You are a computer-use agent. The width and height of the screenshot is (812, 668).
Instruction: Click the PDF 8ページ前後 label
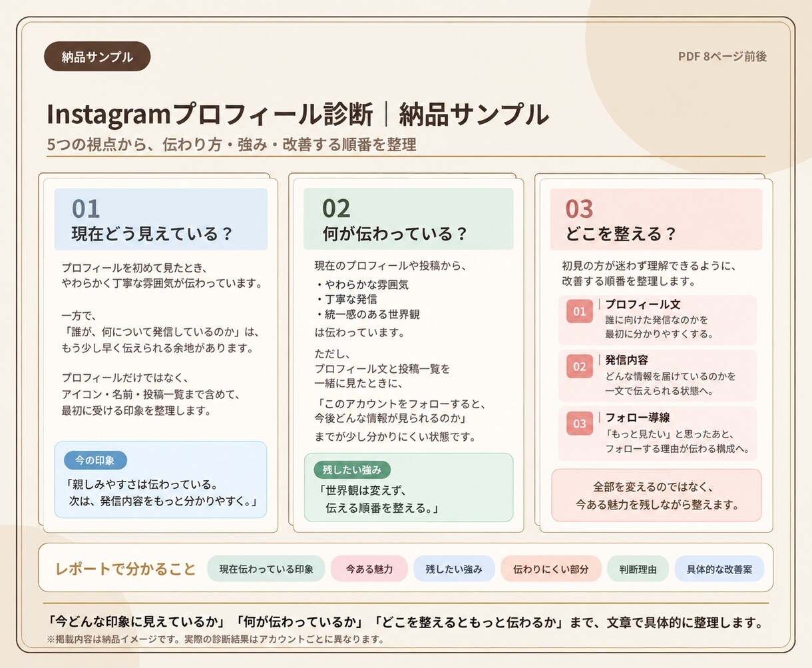click(x=722, y=57)
